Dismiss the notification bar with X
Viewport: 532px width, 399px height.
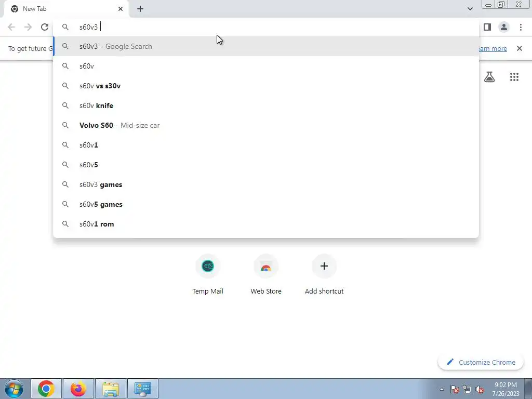pyautogui.click(x=520, y=48)
